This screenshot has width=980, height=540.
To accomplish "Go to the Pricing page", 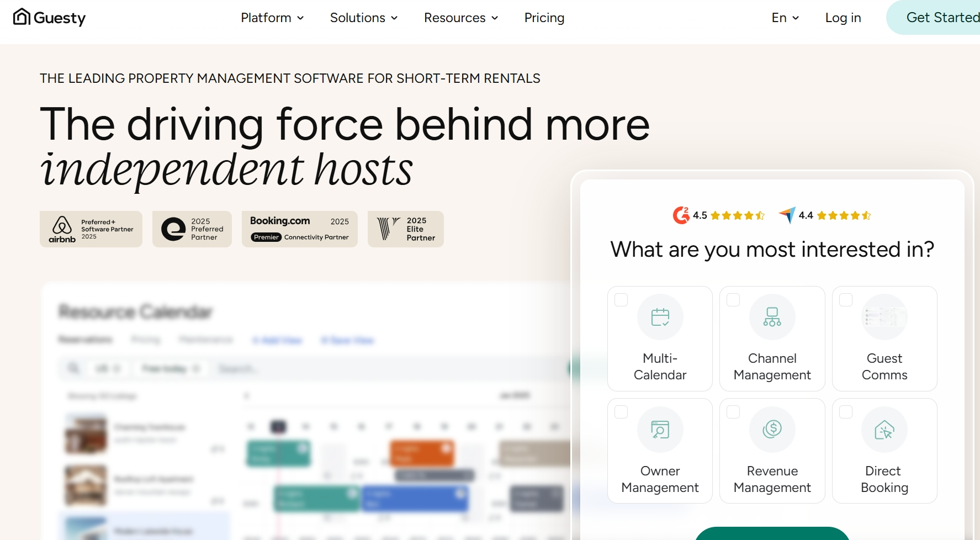I will pyautogui.click(x=544, y=18).
